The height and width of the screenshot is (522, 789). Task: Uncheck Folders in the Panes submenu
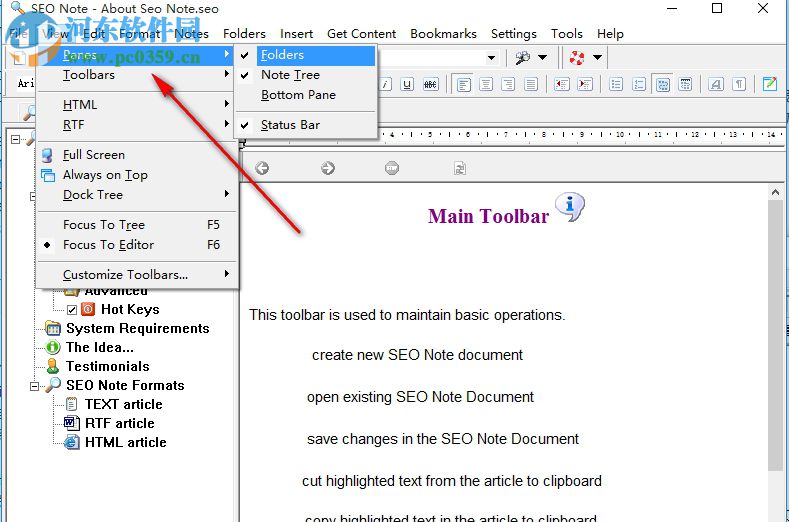tap(306, 55)
